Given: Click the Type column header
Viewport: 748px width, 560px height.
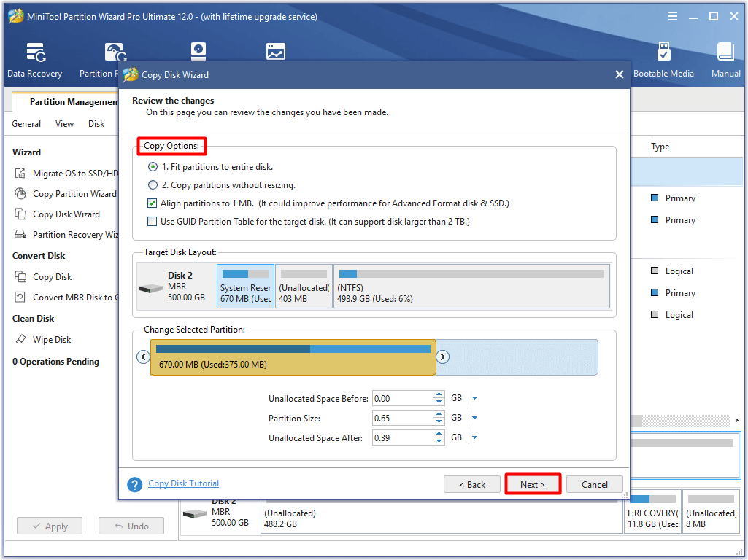Looking at the screenshot, I should pyautogui.click(x=660, y=147).
